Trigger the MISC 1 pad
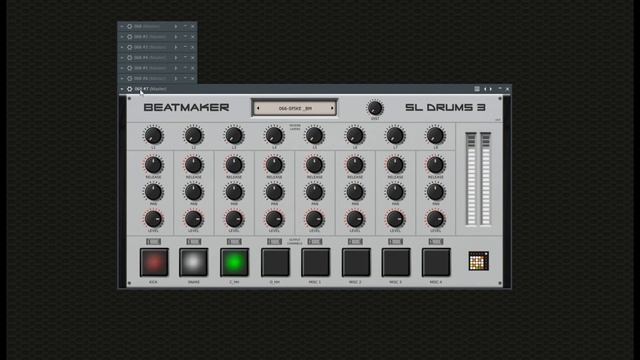The width and height of the screenshot is (640, 360). click(315, 262)
